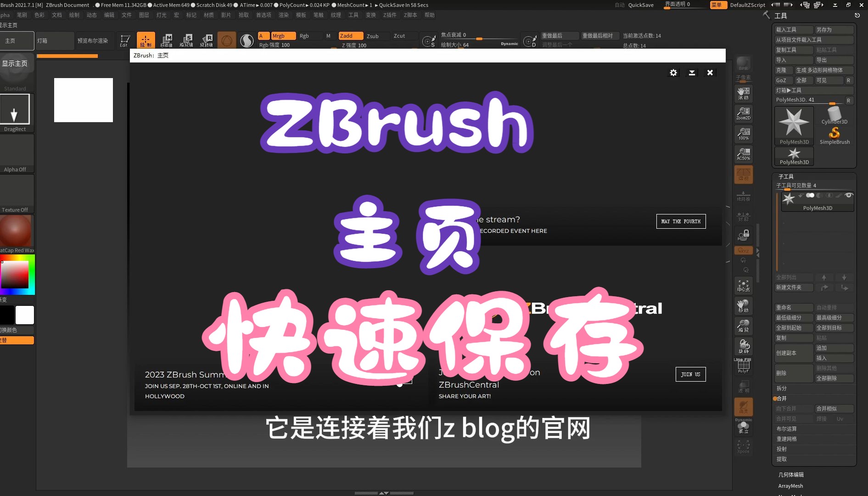This screenshot has height=496, width=868.
Task: Open the 文件 (File) menu
Action: tap(127, 15)
